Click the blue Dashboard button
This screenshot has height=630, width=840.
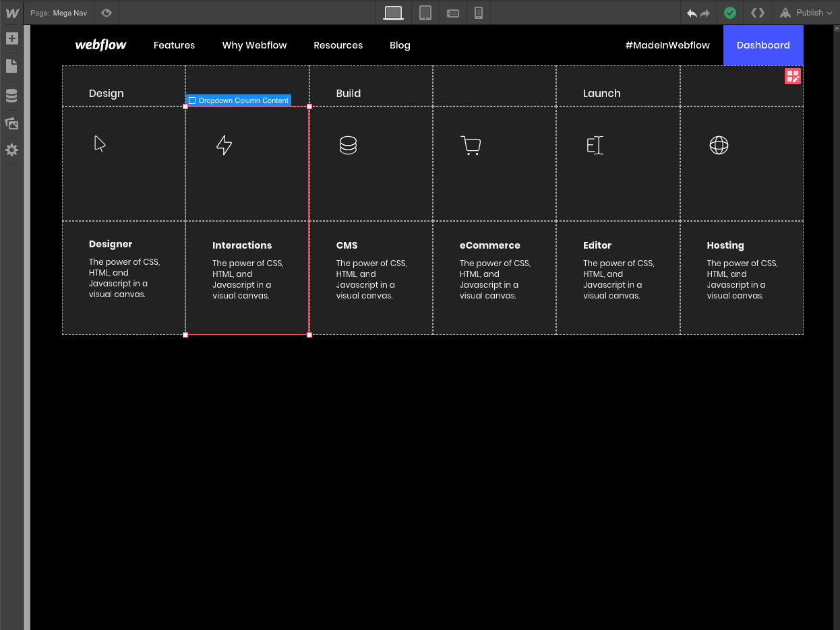click(763, 45)
